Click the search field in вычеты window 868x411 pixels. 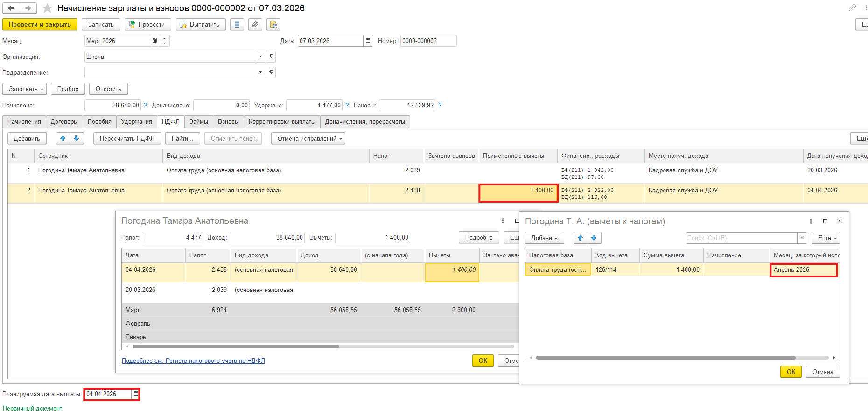pyautogui.click(x=742, y=238)
